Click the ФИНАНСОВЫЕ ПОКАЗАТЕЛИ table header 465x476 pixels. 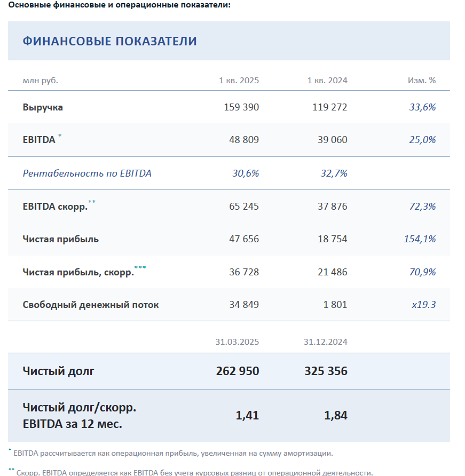(109, 41)
